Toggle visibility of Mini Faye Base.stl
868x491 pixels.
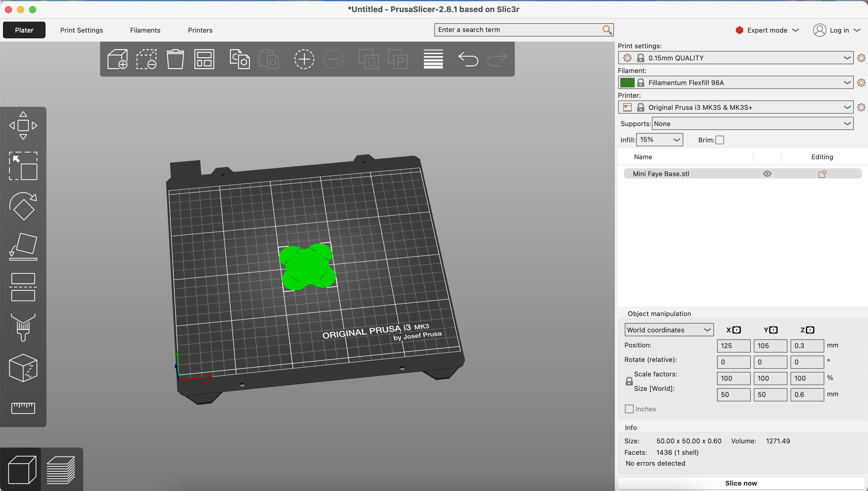point(767,174)
